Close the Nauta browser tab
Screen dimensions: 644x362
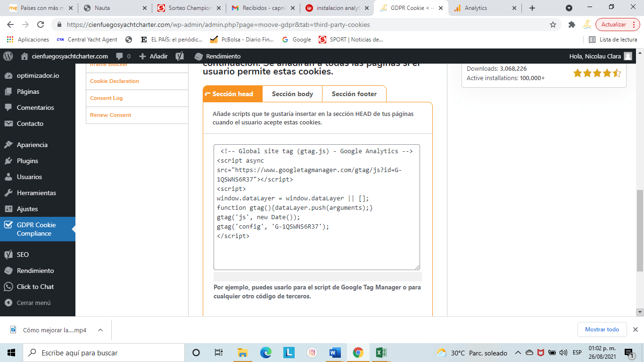click(144, 8)
